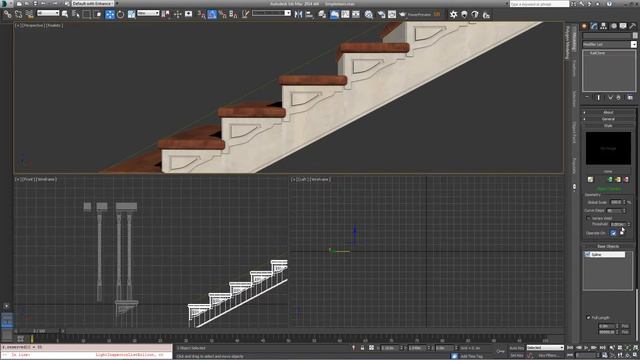Viewport: 640px width, 360px height.
Task: Click Configure Modifier Sets icon
Action: (630, 98)
